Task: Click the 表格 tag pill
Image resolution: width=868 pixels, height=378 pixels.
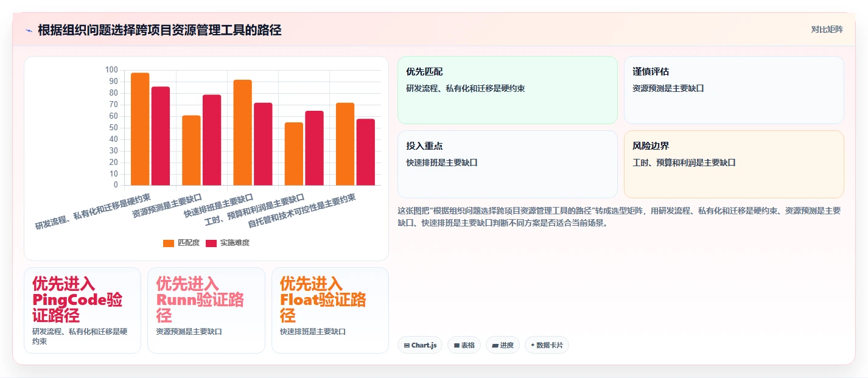Action: point(464,345)
